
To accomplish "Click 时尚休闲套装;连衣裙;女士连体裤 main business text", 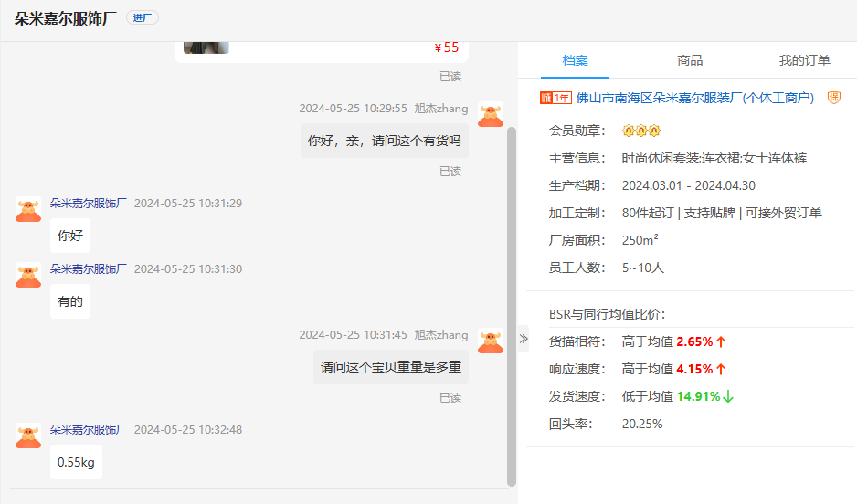I will tap(714, 158).
